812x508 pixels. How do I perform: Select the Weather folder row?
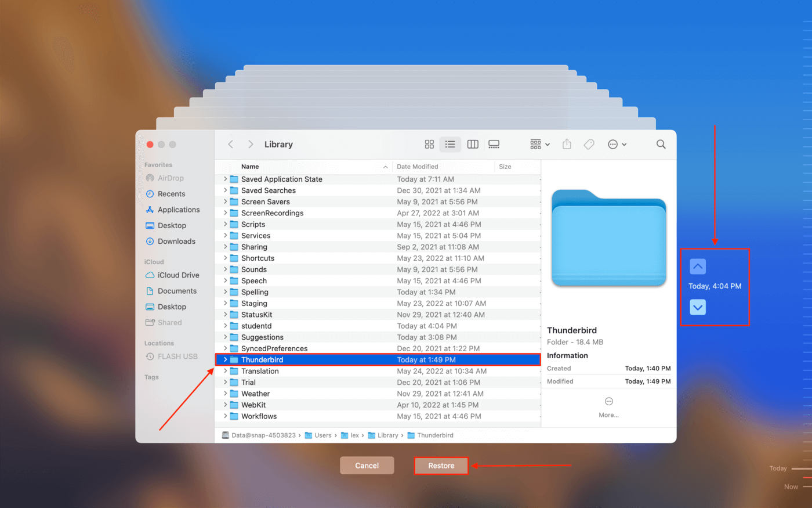point(378,394)
